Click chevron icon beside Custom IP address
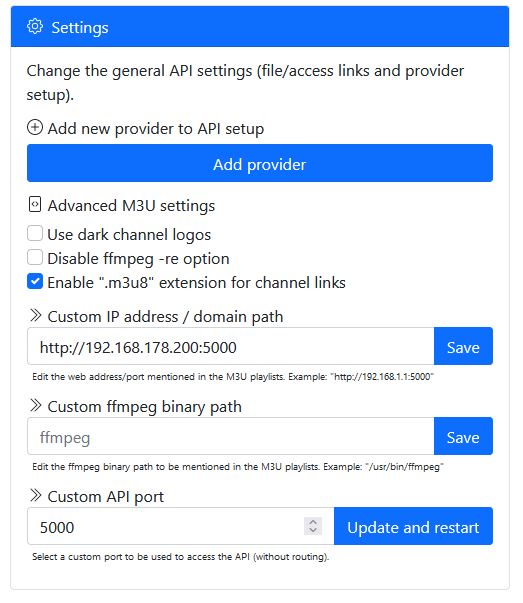 coord(35,316)
